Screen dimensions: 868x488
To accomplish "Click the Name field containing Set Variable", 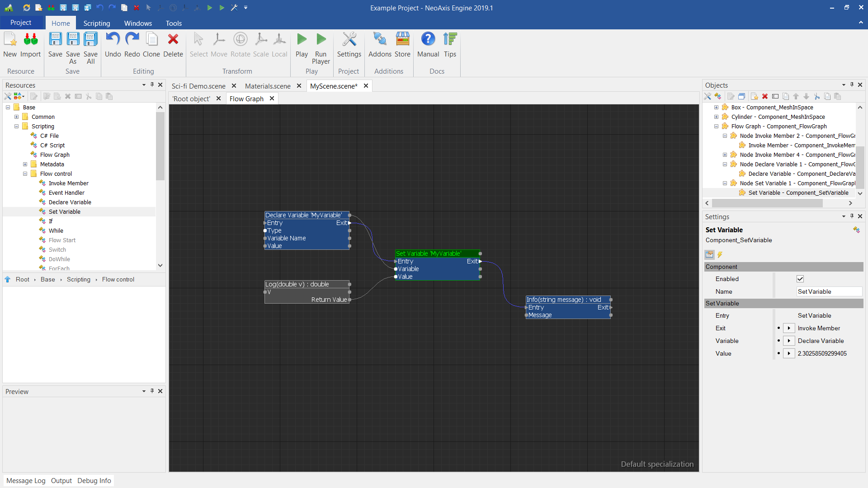I will pyautogui.click(x=828, y=291).
